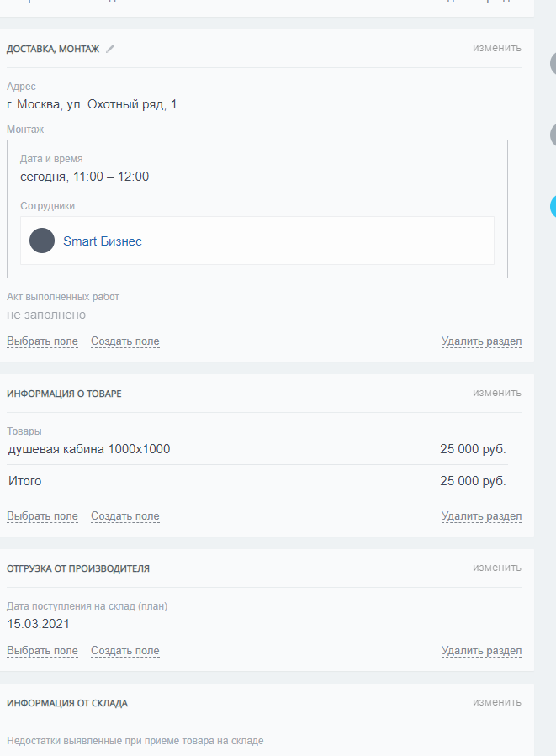Click the Smart Бизнес employee avatar

42,241
